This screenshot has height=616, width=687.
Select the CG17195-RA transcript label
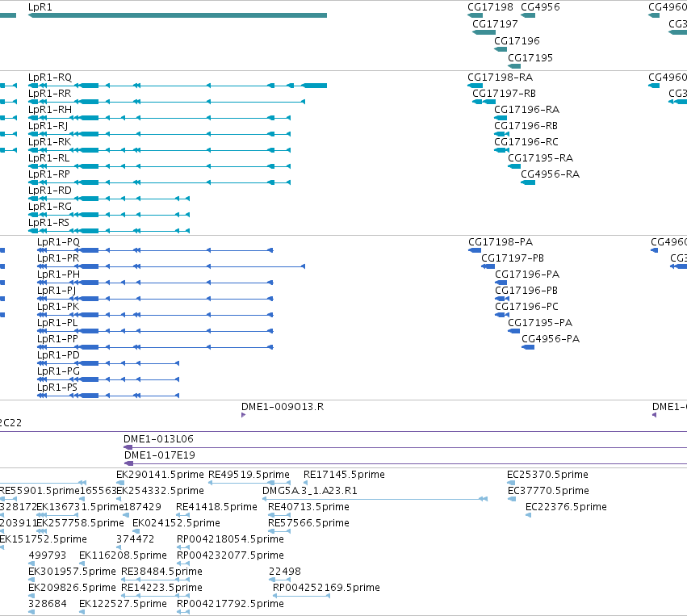[541, 157]
